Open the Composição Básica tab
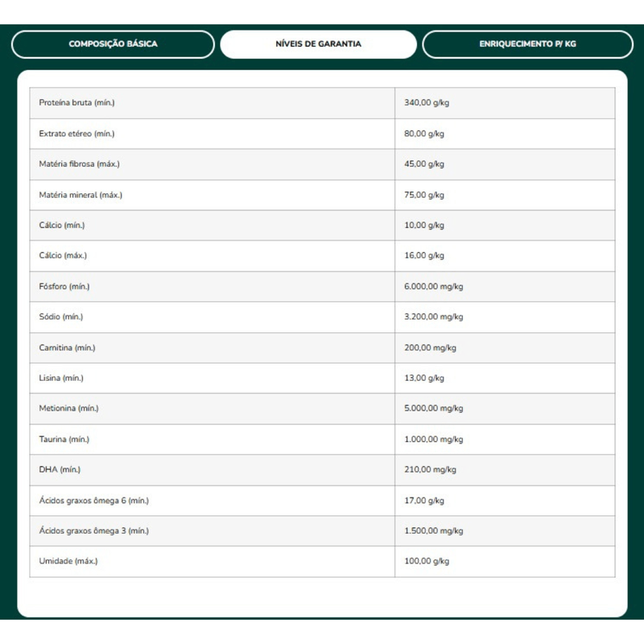 tap(113, 44)
